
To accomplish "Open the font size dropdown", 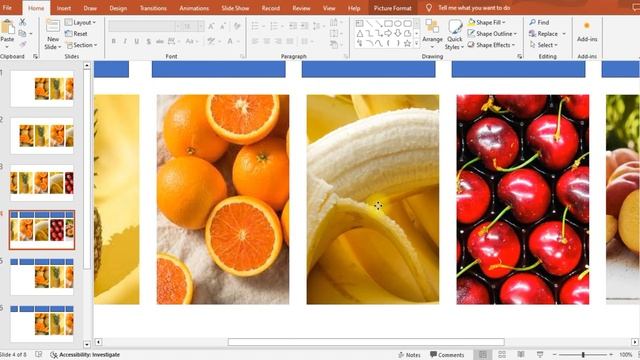I will coord(201,26).
